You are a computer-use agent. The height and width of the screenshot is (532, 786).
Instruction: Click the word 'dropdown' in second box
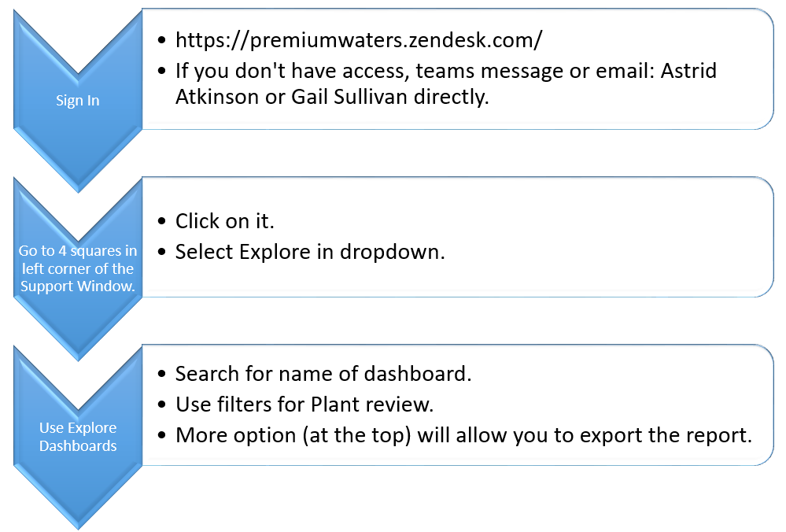click(392, 252)
